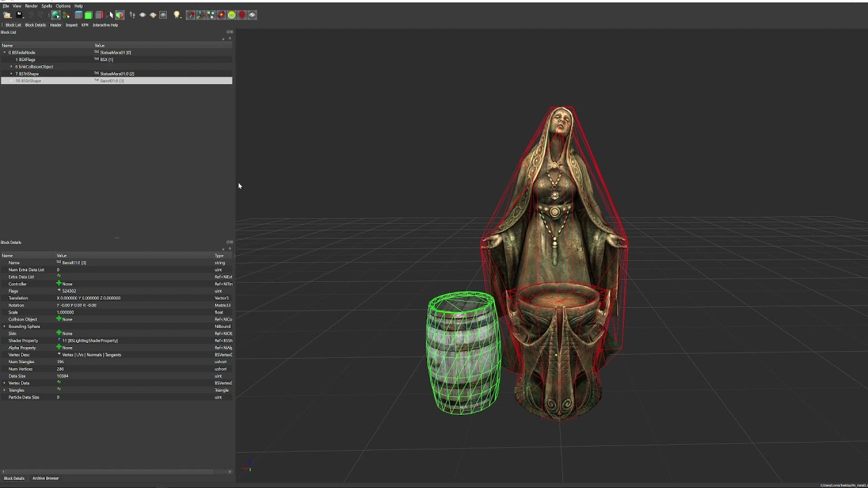Viewport: 868px width, 488px height.
Task: Click the KFM toolbar button
Action: point(85,25)
